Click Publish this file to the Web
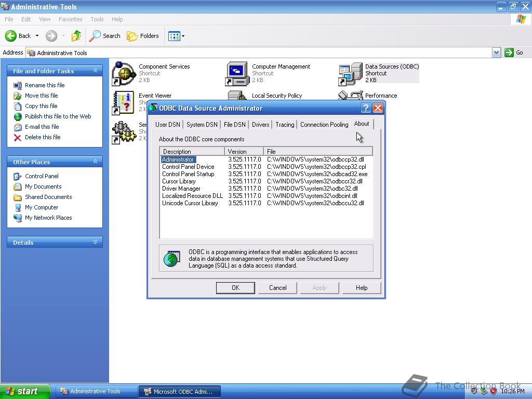The image size is (532, 399). (58, 116)
